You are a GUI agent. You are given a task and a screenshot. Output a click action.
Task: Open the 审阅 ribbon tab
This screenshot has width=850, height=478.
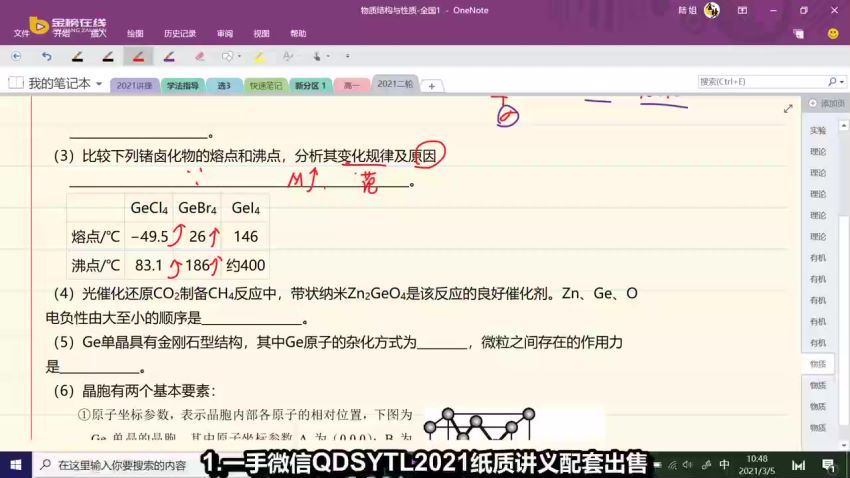[x=225, y=34]
